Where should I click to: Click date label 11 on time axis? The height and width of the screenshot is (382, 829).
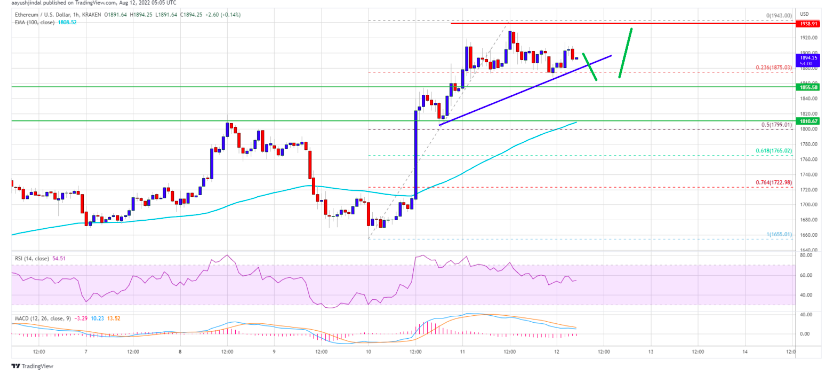pyautogui.click(x=462, y=351)
